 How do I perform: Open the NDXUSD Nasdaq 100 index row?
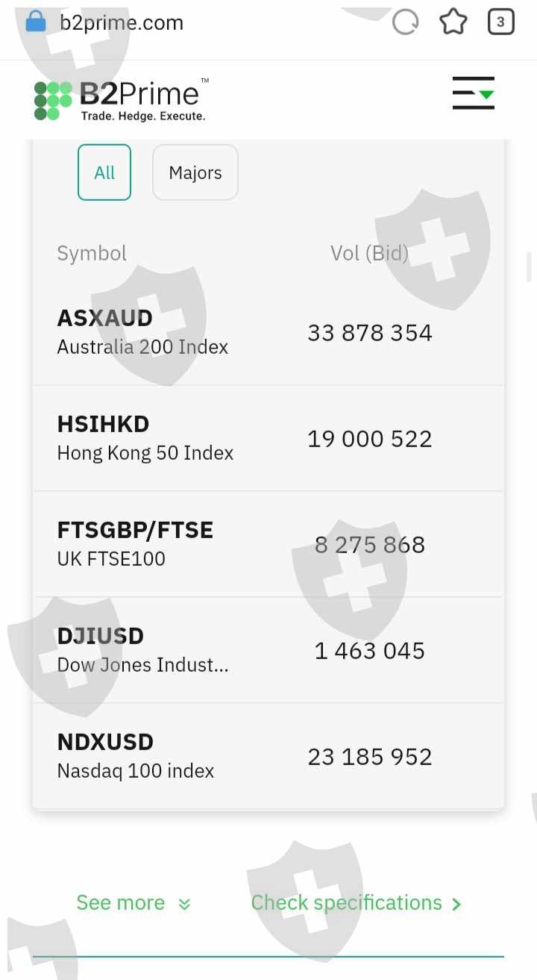click(x=268, y=756)
